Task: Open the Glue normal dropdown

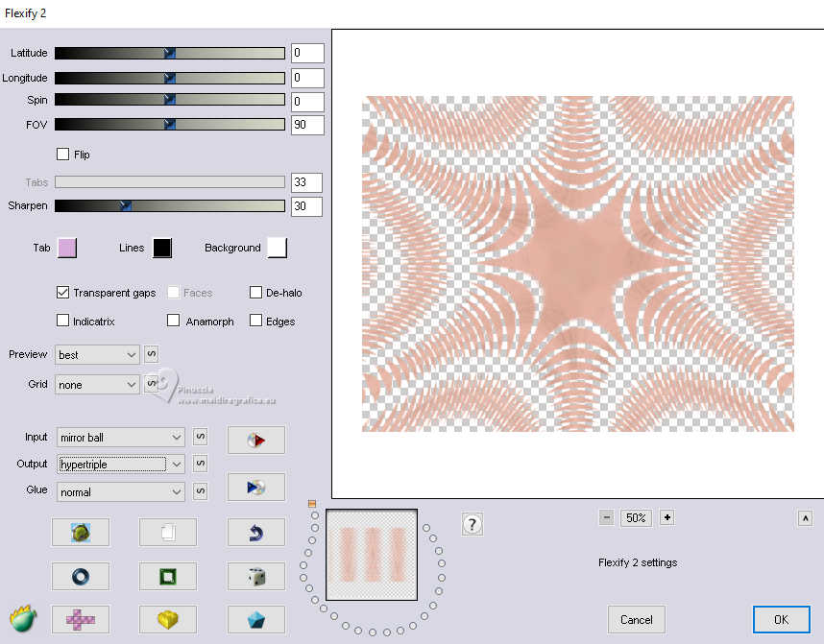Action: (x=121, y=492)
